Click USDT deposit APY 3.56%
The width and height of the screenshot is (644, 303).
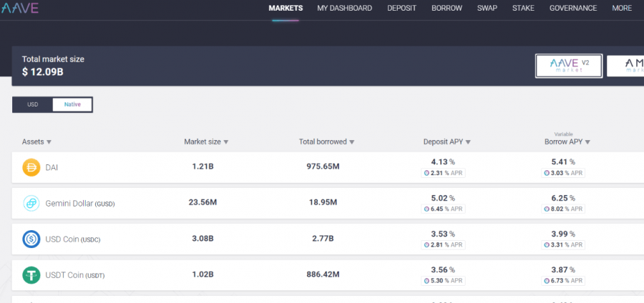click(x=443, y=270)
